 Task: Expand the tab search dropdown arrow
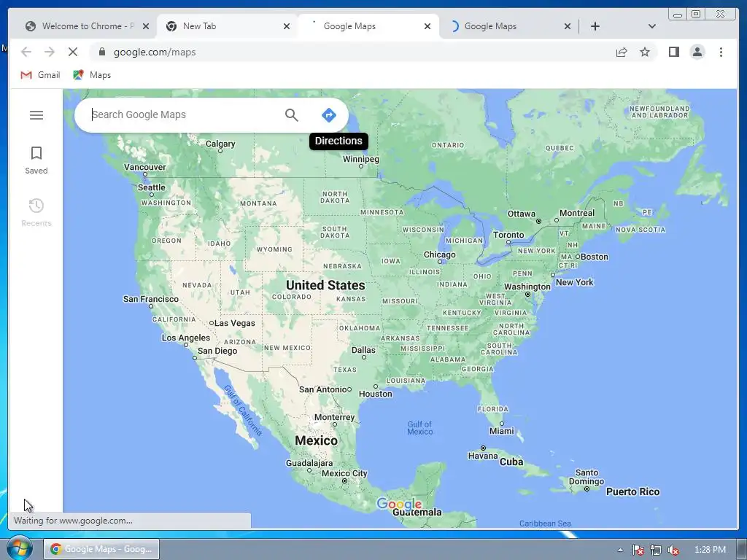coord(651,26)
